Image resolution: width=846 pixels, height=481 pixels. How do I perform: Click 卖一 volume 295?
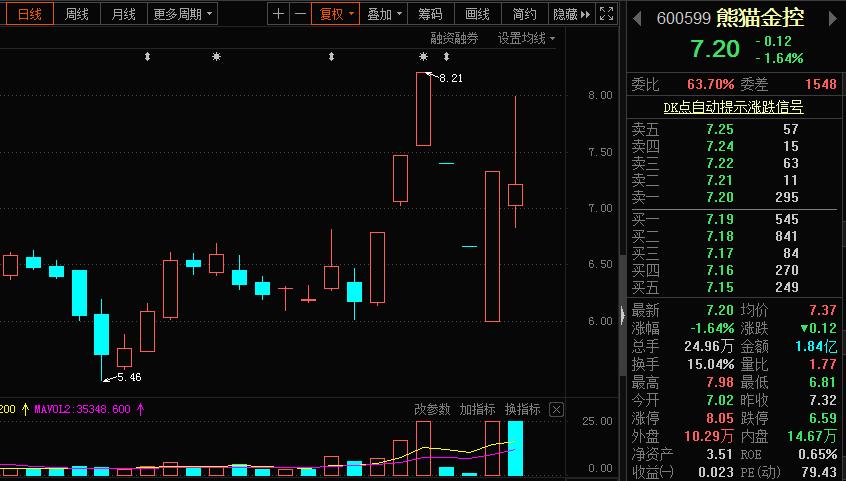click(x=787, y=198)
